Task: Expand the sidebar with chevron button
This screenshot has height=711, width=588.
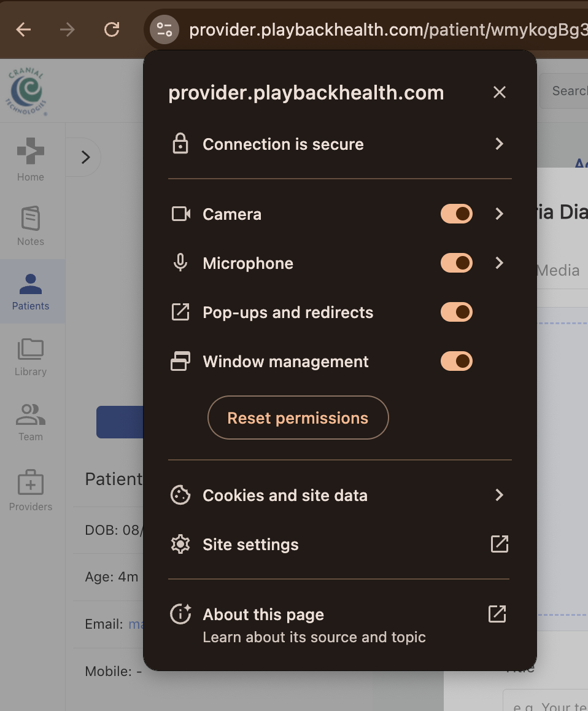Action: tap(86, 157)
